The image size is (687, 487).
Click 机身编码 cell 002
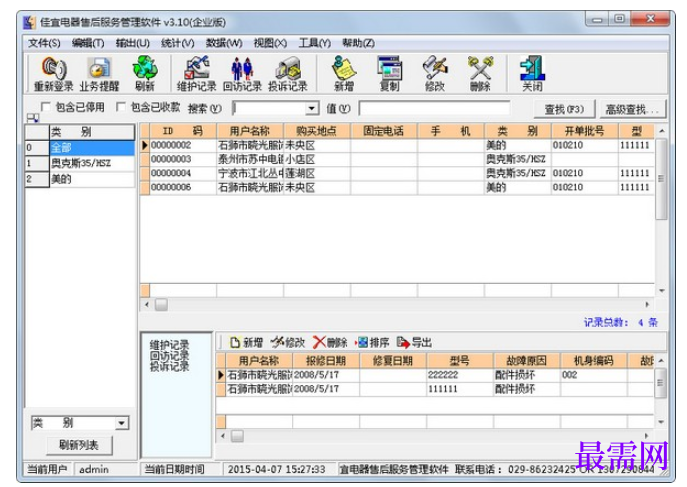point(594,375)
